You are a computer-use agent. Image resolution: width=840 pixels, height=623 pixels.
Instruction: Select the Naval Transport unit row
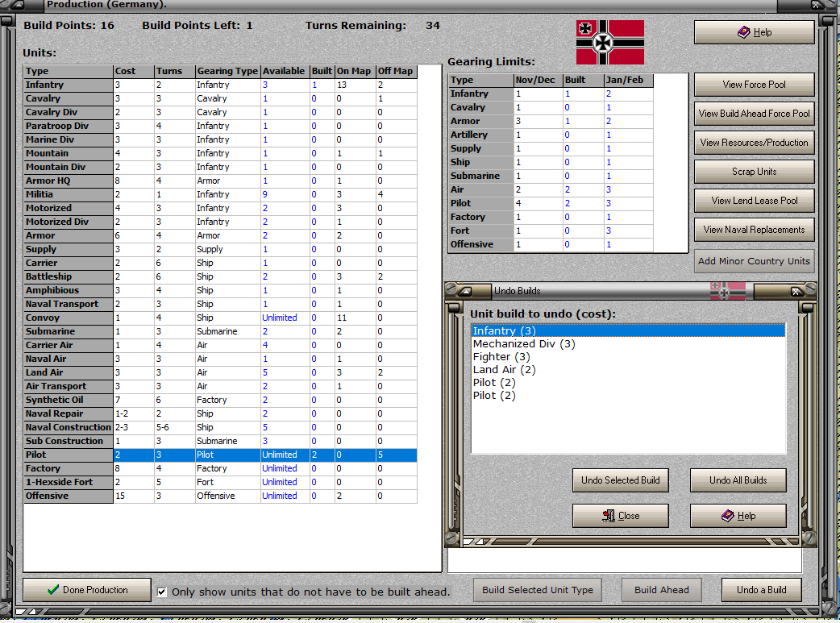pos(220,304)
